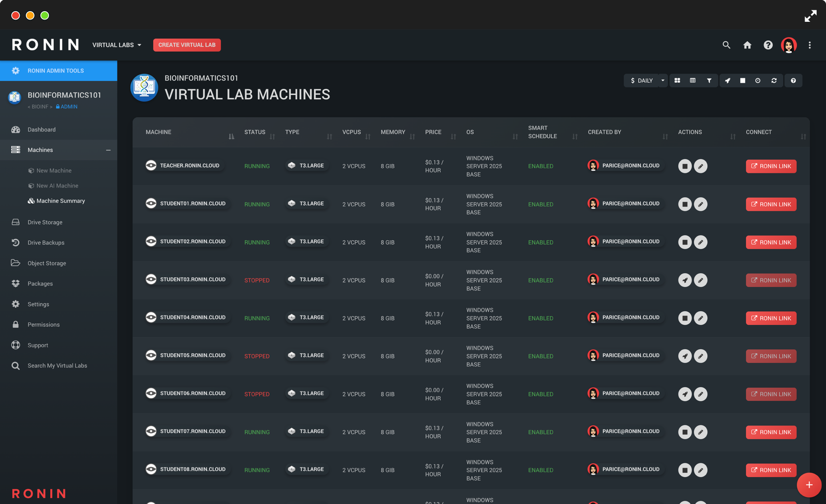
Task: Toggle eye icon for STUDENT08.RONIN.CLOUD
Action: pos(151,469)
